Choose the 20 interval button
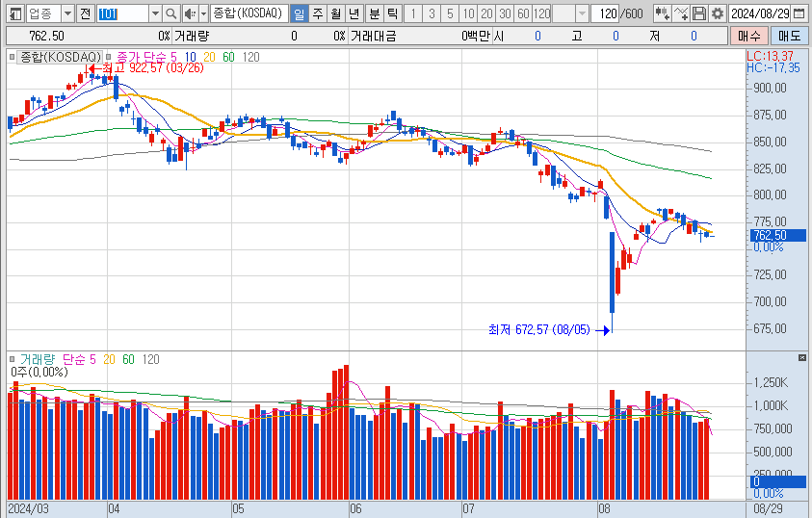Image resolution: width=812 pixels, height=518 pixels. (486, 13)
